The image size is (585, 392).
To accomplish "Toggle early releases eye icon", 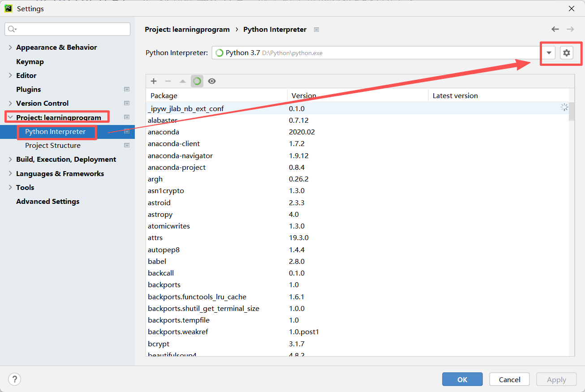I will (212, 81).
